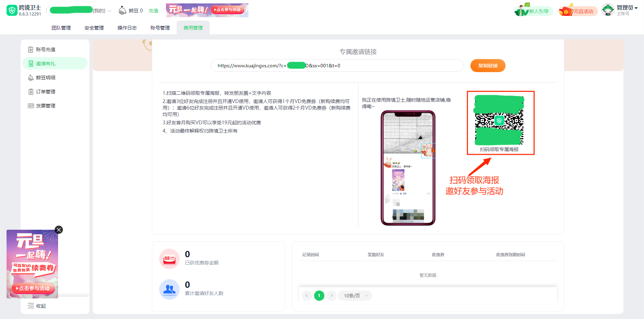The image size is (644, 319).
Task: Open the 元旦一起嗨 top banner
Action: (x=207, y=10)
